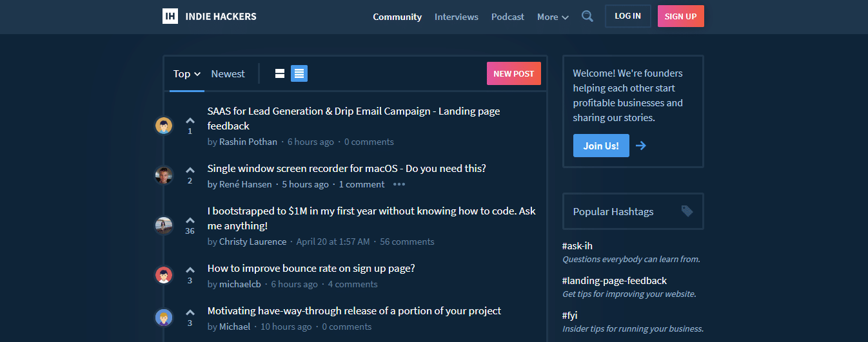Click the Indie Hackers IH logo
The height and width of the screenshot is (342, 868).
(170, 16)
